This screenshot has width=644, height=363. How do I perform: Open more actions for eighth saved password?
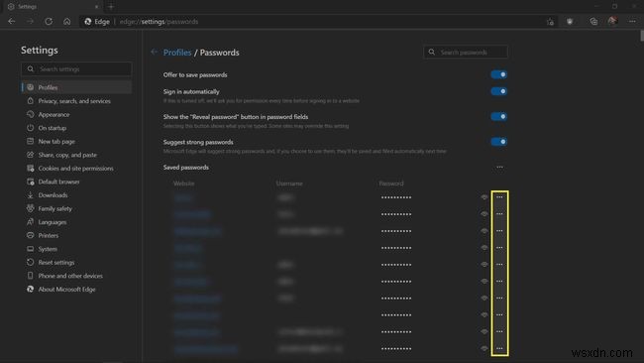(x=499, y=315)
